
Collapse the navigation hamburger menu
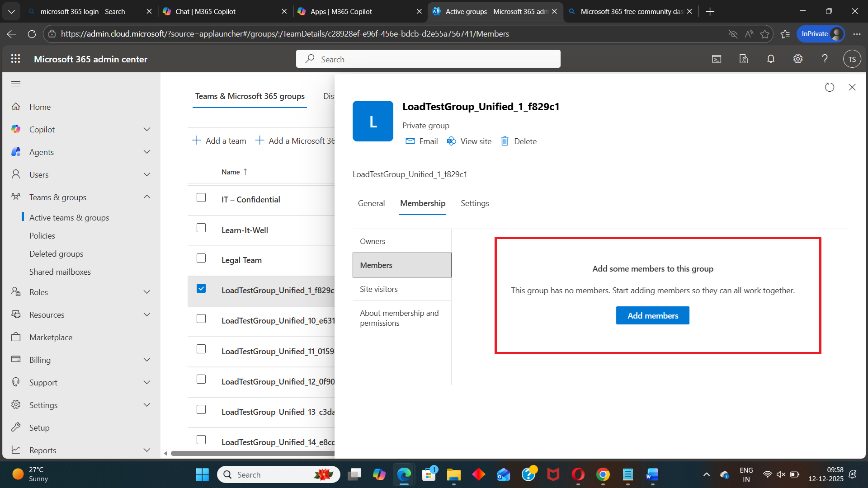(16, 84)
